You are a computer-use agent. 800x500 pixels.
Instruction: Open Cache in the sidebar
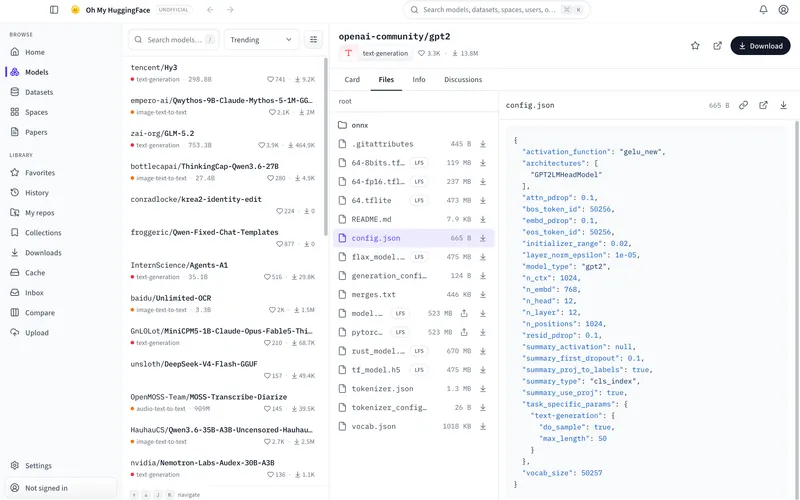coord(61,273)
